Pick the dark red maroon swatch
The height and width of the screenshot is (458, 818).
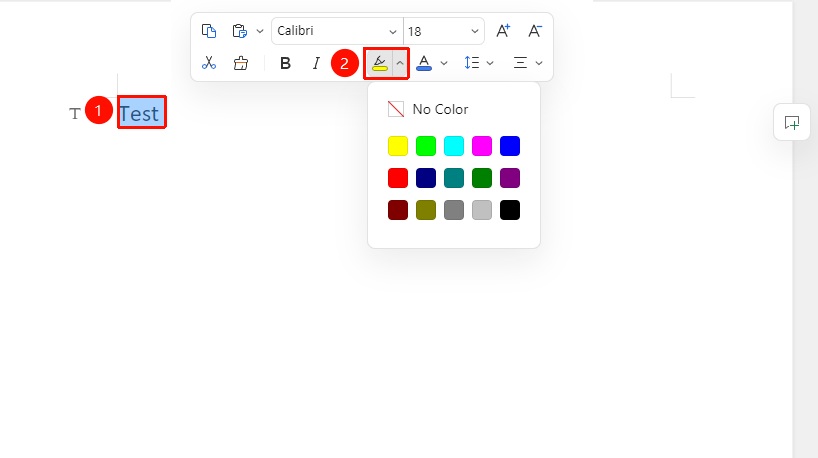tap(398, 210)
